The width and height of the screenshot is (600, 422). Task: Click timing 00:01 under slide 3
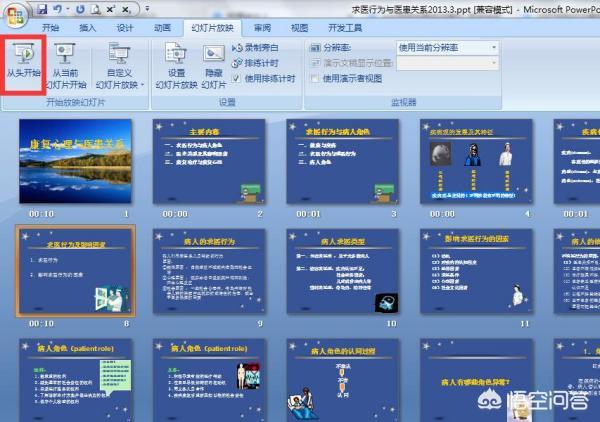(308, 214)
